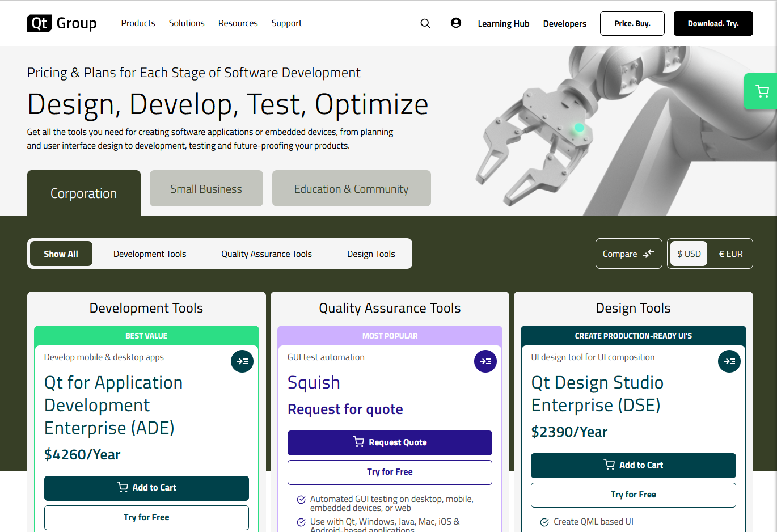Click the Qt for Application Development Enterprise title
Image resolution: width=777 pixels, height=532 pixels.
(x=113, y=405)
